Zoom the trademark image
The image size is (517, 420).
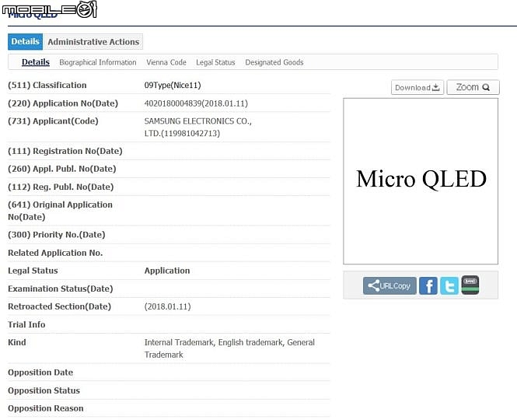pos(473,87)
